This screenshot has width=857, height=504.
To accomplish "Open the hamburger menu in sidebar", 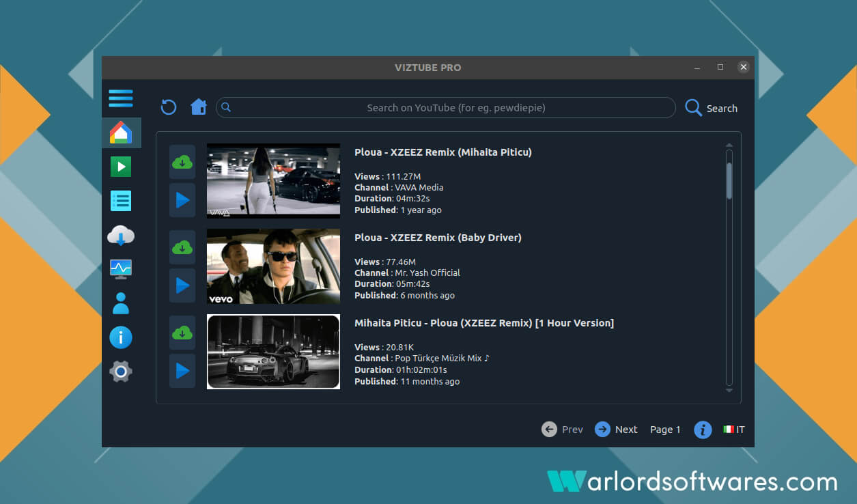I will coord(121,98).
